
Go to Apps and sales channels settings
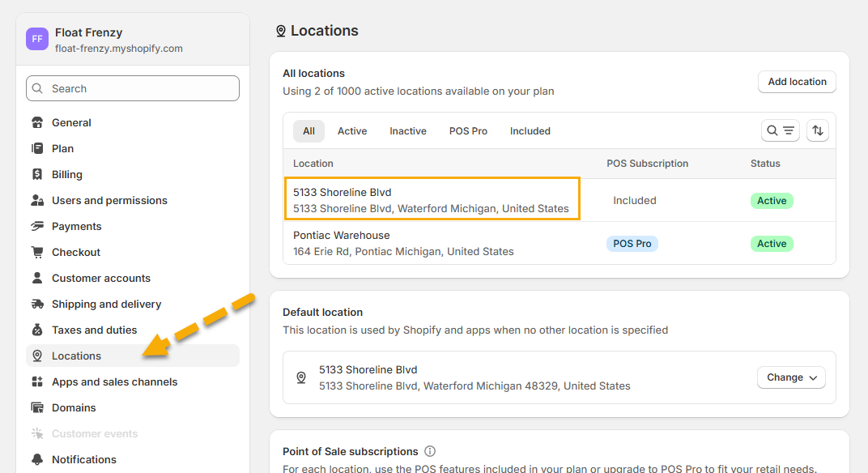pyautogui.click(x=114, y=382)
